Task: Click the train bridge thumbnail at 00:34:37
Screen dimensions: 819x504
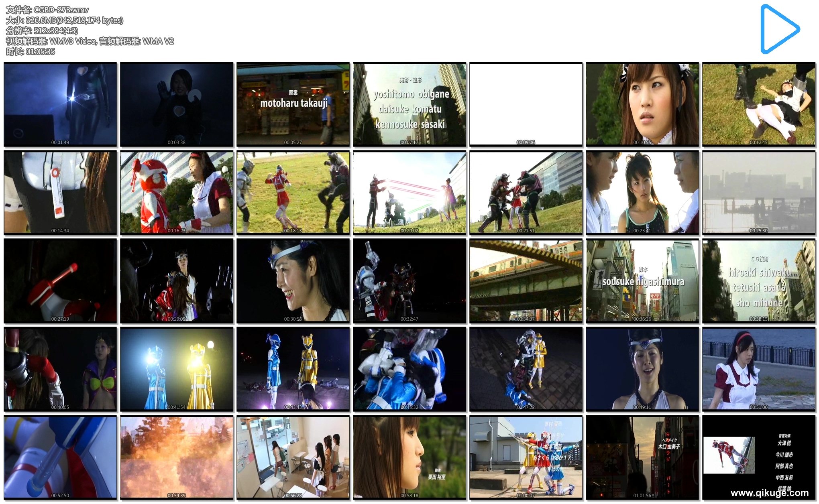Action: click(x=526, y=281)
